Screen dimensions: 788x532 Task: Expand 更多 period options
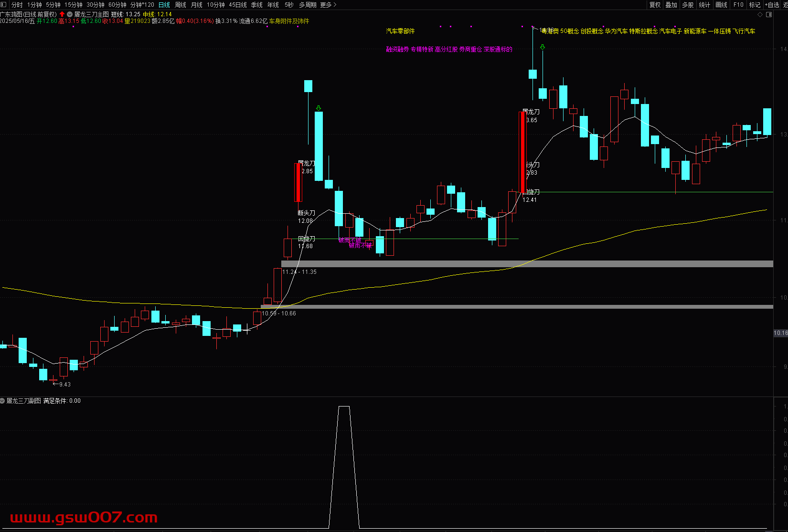click(x=328, y=5)
